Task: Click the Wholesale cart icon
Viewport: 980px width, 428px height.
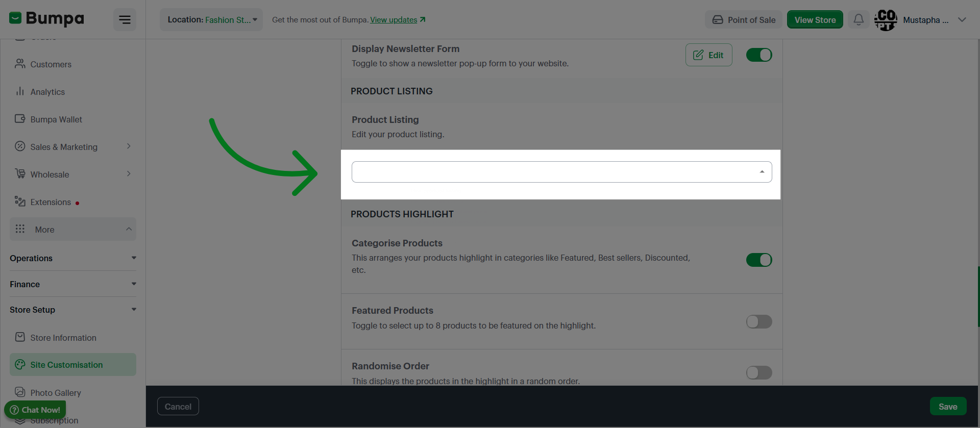Action: click(20, 174)
